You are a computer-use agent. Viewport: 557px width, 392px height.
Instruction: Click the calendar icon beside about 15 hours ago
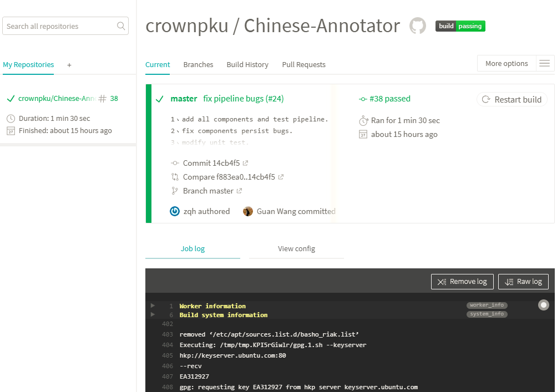pos(363,135)
